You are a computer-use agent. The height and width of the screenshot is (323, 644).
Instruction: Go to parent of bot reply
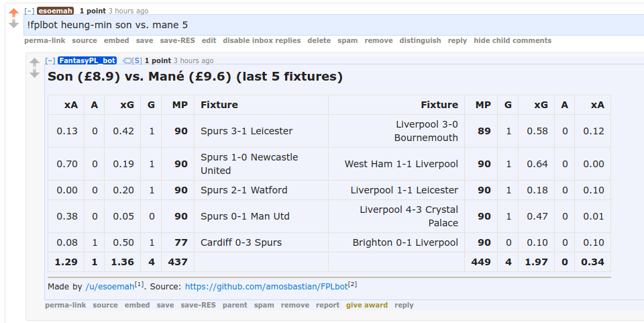(235, 305)
